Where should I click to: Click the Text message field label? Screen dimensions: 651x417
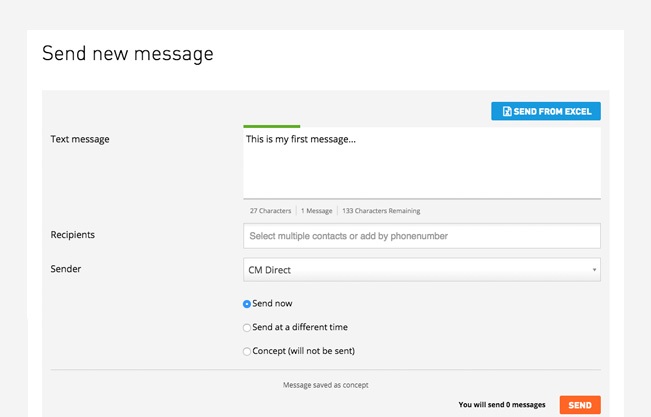point(80,139)
